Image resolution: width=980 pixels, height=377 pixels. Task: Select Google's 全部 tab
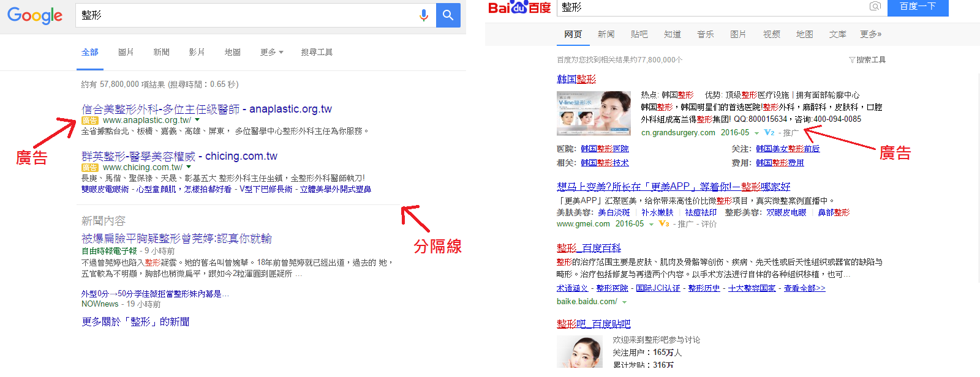(90, 53)
